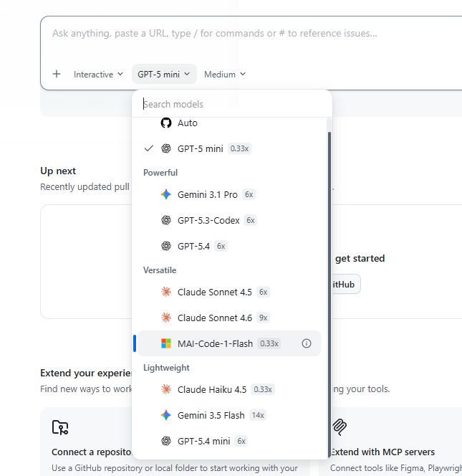Viewport: 462px width, 476px height.
Task: Click the 0.33x badge on Claude Haiku 4.5
Action: 263,389
